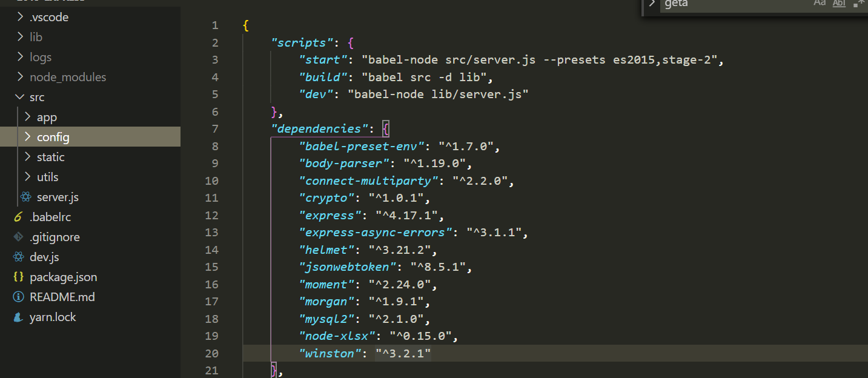This screenshot has width=868, height=378.
Task: Click the "body-parser" dependency name
Action: pyautogui.click(x=344, y=164)
